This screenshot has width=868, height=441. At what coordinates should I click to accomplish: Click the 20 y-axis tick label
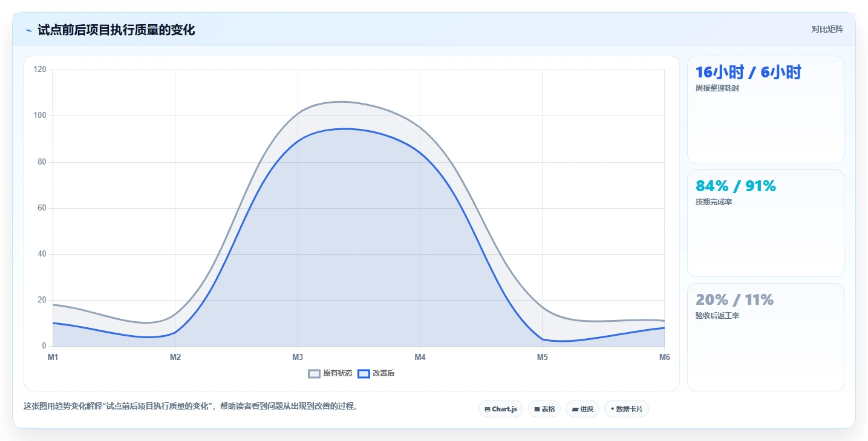pyautogui.click(x=42, y=300)
